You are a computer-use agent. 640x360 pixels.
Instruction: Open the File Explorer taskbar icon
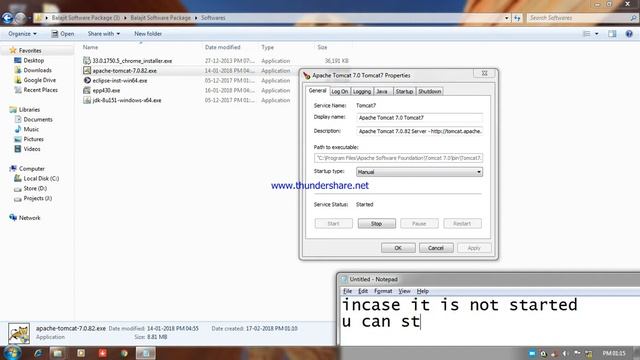pyautogui.click(x=58, y=353)
